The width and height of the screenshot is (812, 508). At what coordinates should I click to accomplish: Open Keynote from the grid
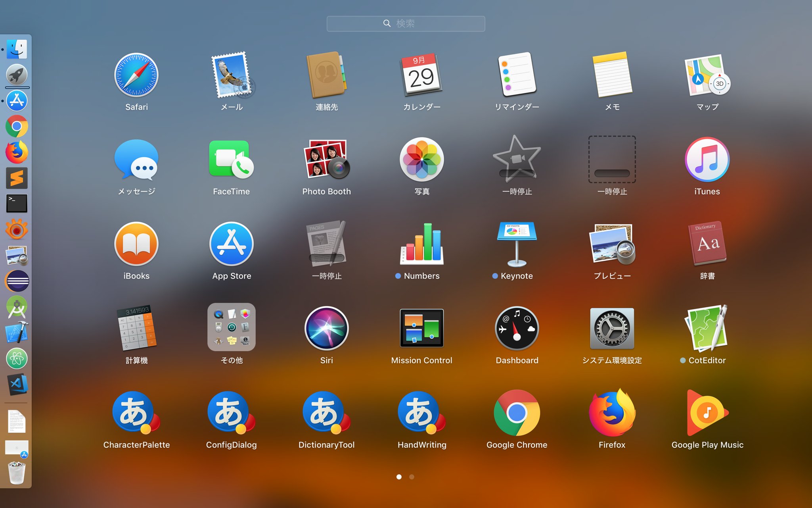[517, 244]
